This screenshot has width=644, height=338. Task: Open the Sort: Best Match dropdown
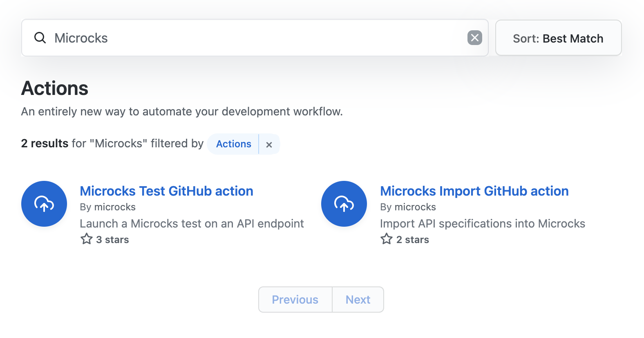(x=558, y=38)
